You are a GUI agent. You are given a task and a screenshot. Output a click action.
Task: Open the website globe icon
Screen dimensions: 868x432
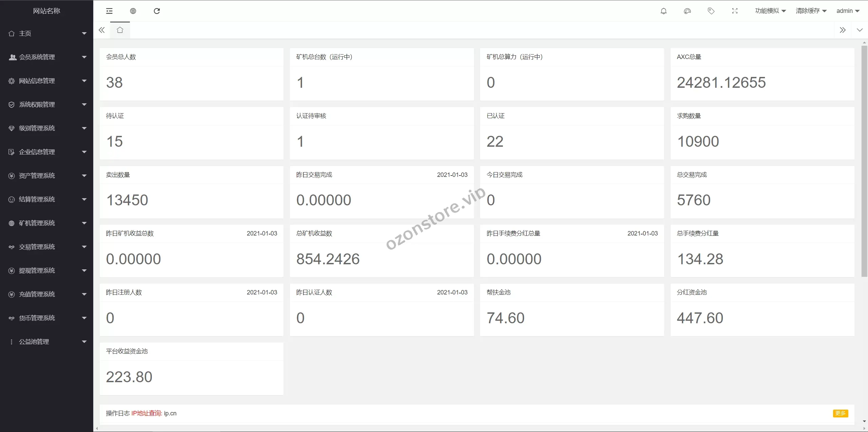point(133,11)
